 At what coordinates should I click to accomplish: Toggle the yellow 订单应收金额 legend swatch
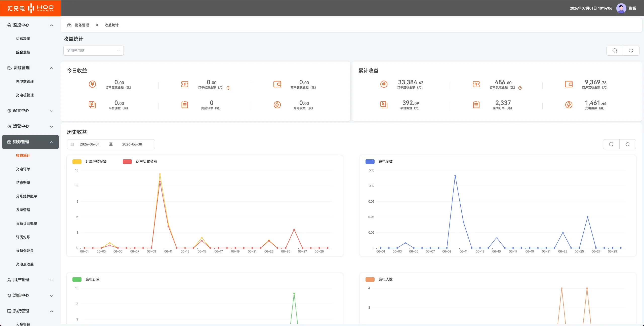click(77, 162)
